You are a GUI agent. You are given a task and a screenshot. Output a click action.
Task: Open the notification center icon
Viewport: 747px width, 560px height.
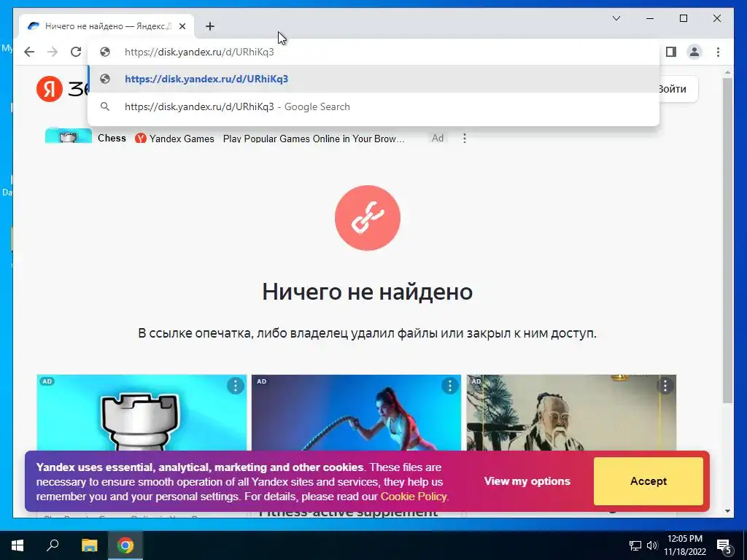[724, 546]
